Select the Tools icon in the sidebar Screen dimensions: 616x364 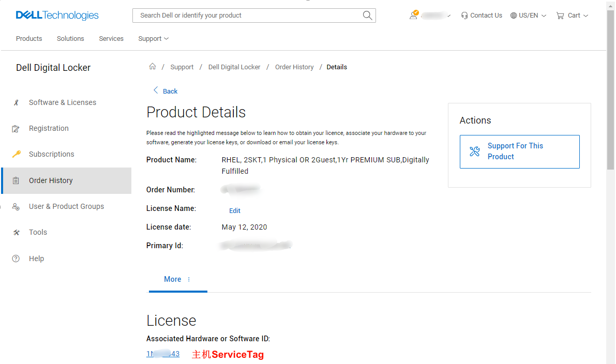coord(17,232)
